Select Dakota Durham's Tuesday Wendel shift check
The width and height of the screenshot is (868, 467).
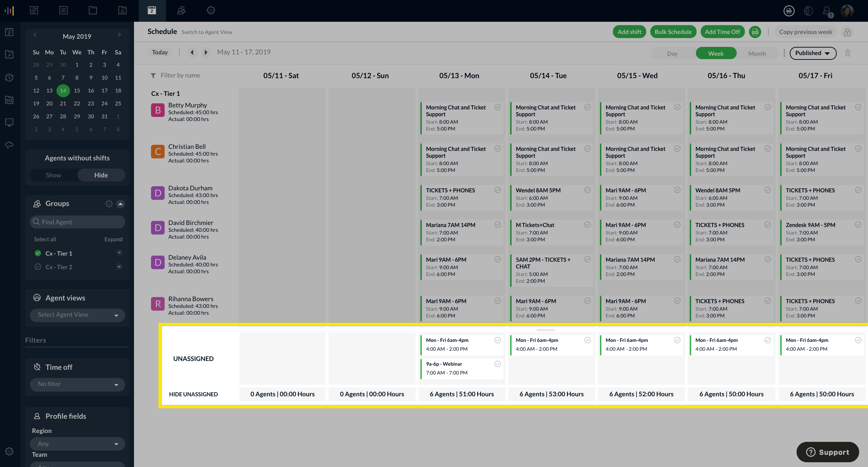click(587, 190)
